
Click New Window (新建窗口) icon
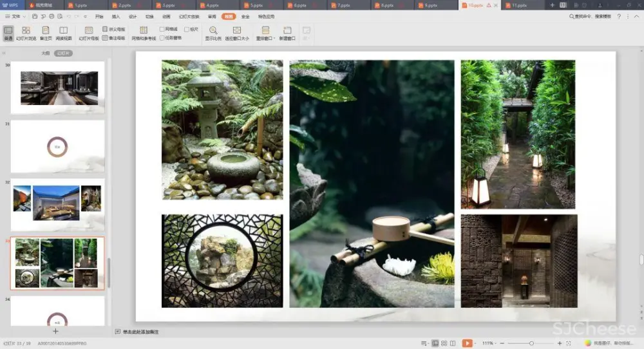[x=287, y=33]
